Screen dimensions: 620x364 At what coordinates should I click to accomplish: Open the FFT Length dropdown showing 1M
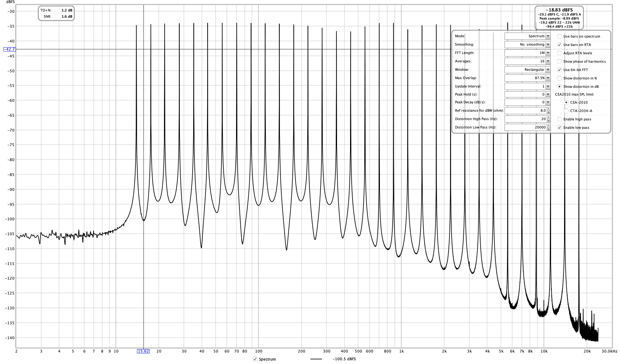pos(527,53)
